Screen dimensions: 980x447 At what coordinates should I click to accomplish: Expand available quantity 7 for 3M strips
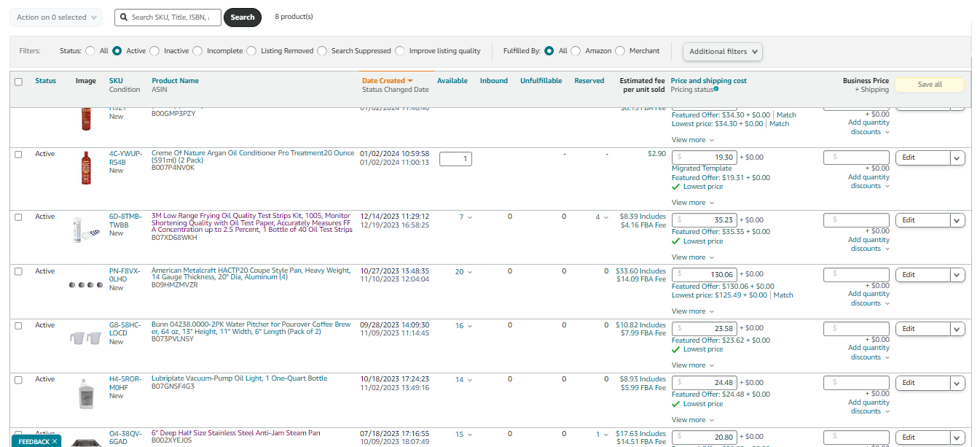click(x=466, y=217)
